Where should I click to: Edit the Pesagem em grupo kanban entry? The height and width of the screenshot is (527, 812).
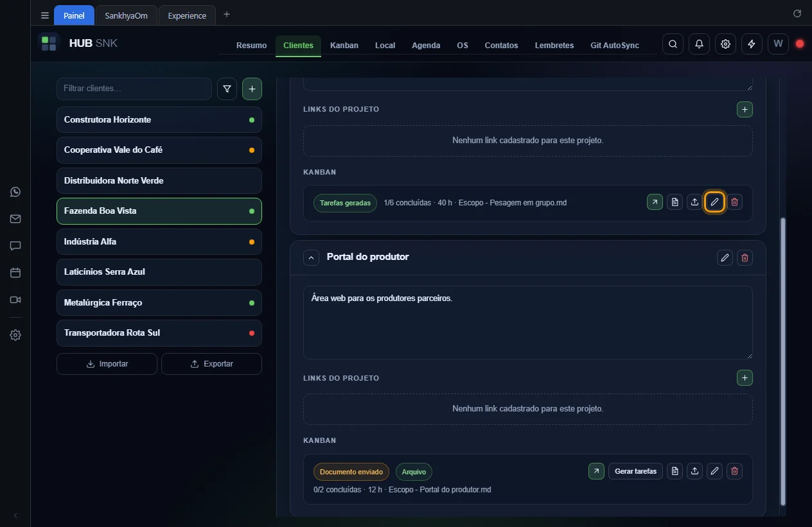714,202
